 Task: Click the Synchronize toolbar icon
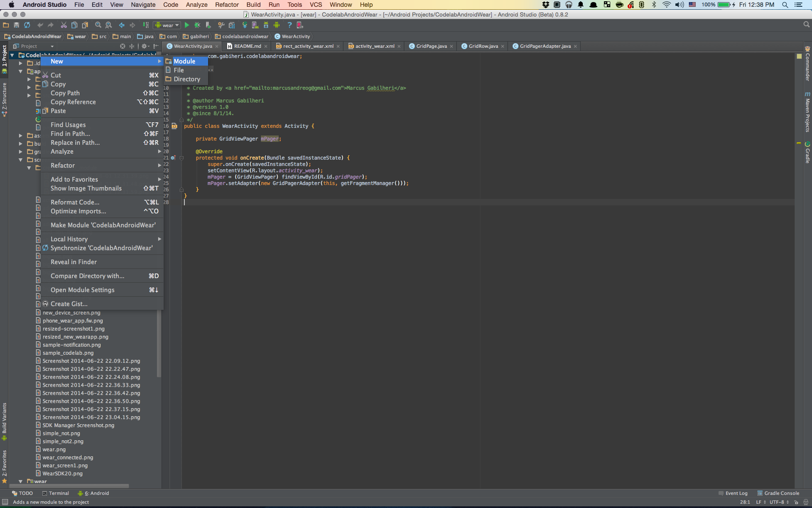[27, 25]
